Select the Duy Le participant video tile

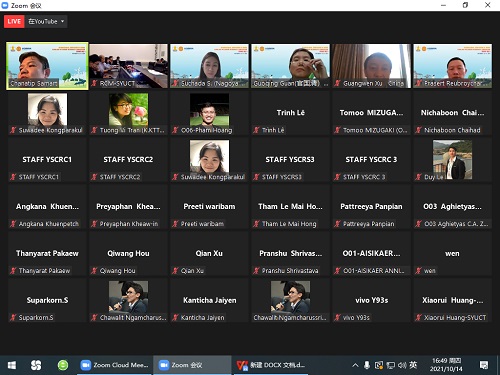(x=452, y=160)
